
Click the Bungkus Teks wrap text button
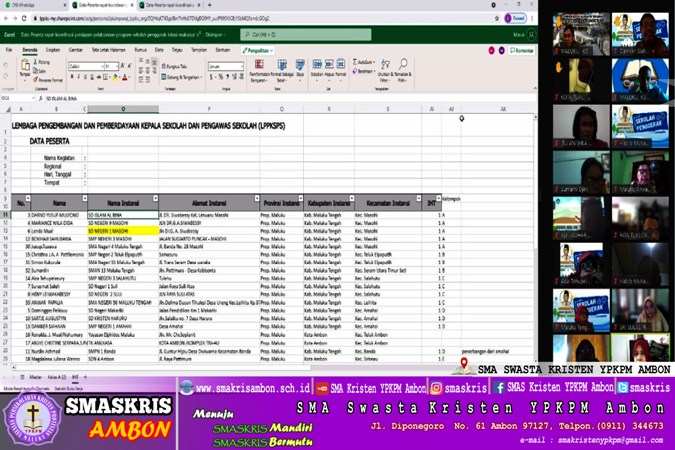point(174,66)
